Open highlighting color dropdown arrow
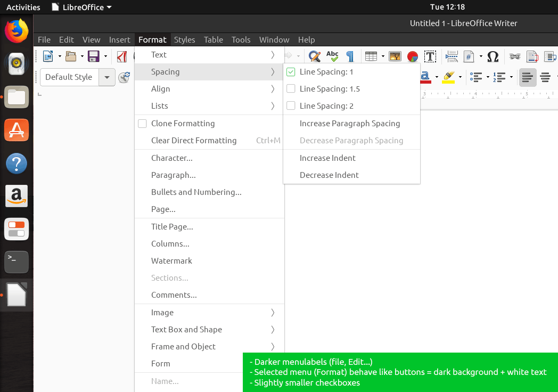The height and width of the screenshot is (392, 558). pyautogui.click(x=460, y=77)
